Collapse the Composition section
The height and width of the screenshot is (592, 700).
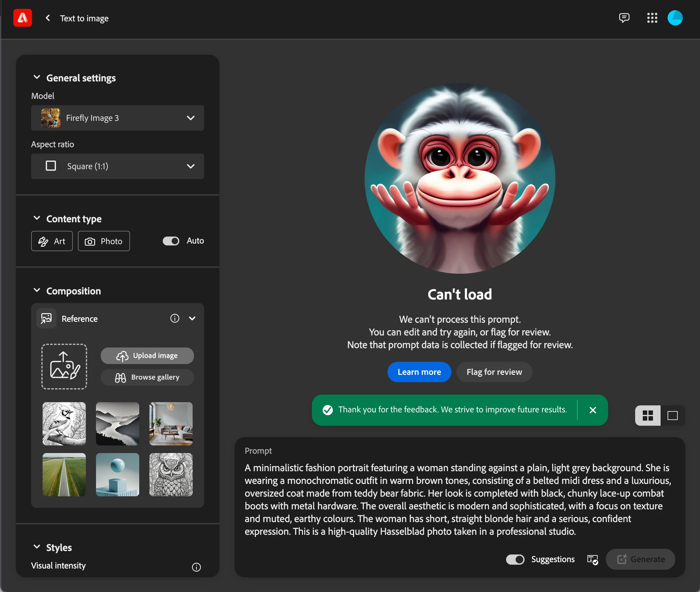[37, 290]
